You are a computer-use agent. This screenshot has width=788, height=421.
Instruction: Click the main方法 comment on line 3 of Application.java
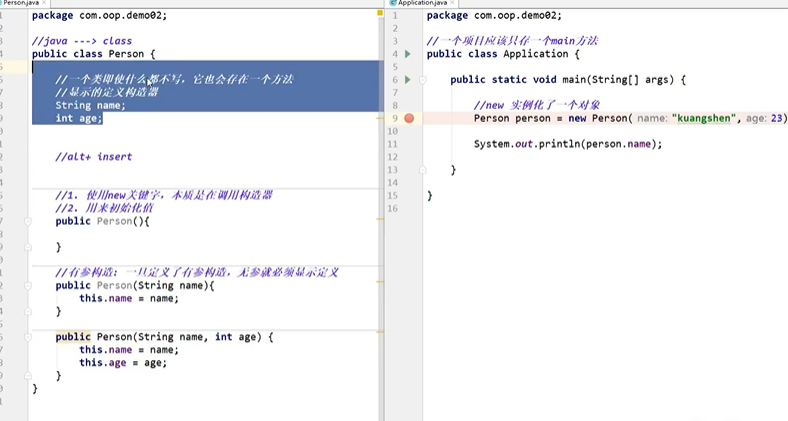pos(512,41)
